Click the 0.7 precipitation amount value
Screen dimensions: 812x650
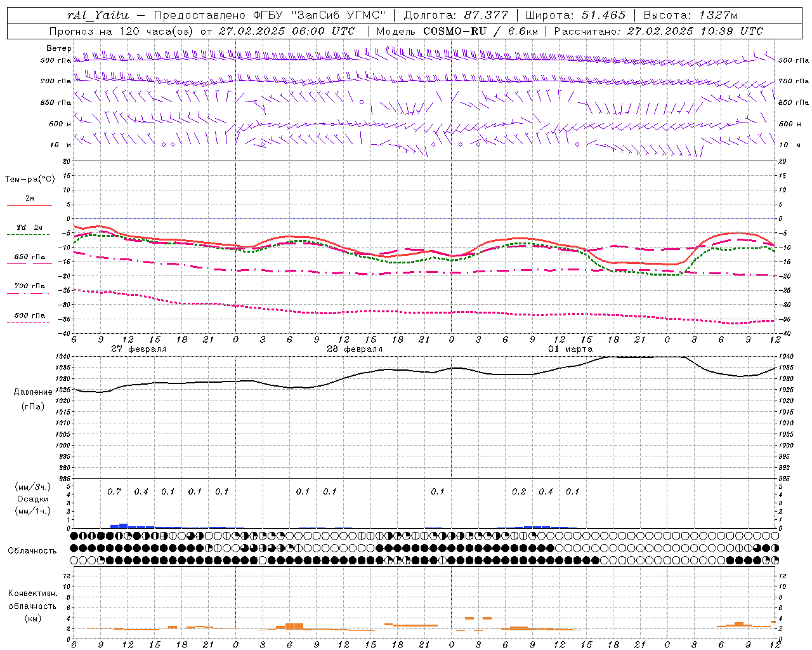(114, 491)
